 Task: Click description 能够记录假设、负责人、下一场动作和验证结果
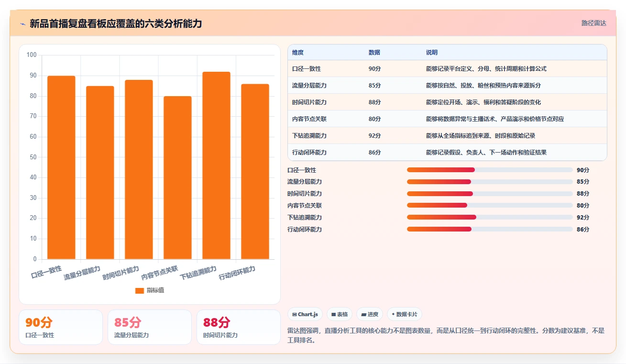[486, 153]
